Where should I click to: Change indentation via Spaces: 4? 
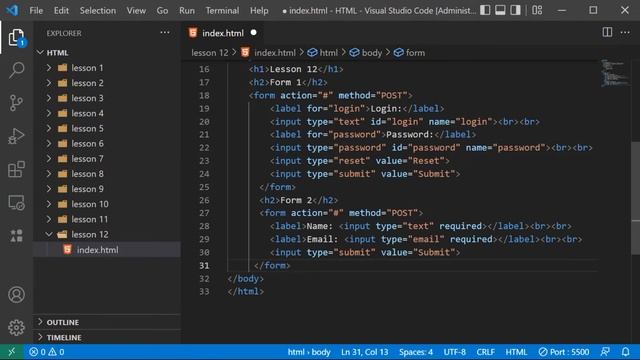click(416, 352)
